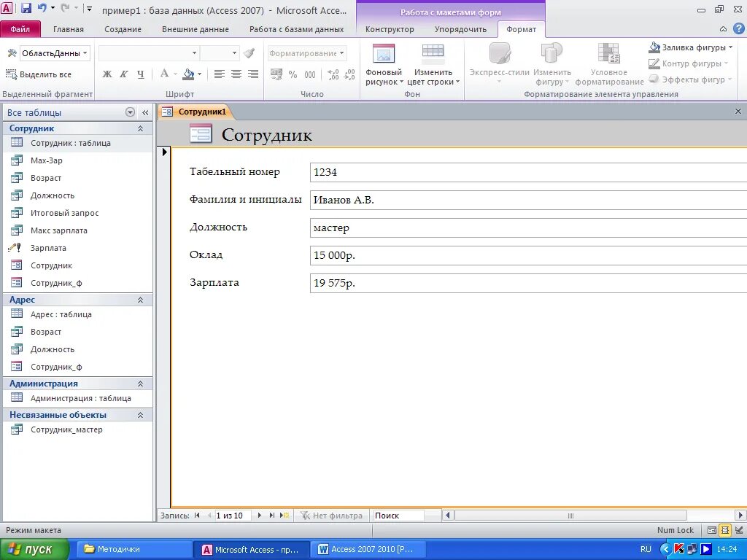Click the Должность field containing мастер
This screenshot has height=560, width=747.
click(528, 227)
